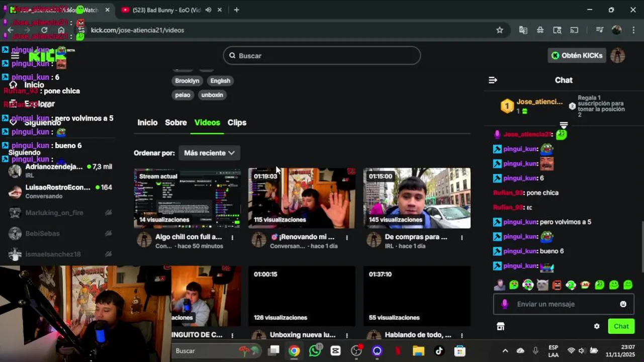
Task: Open the 01:15:00 video thumbnail
Action: [417, 198]
